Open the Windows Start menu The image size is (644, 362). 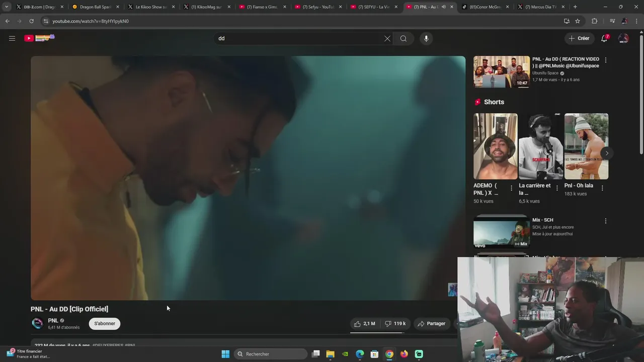225,354
